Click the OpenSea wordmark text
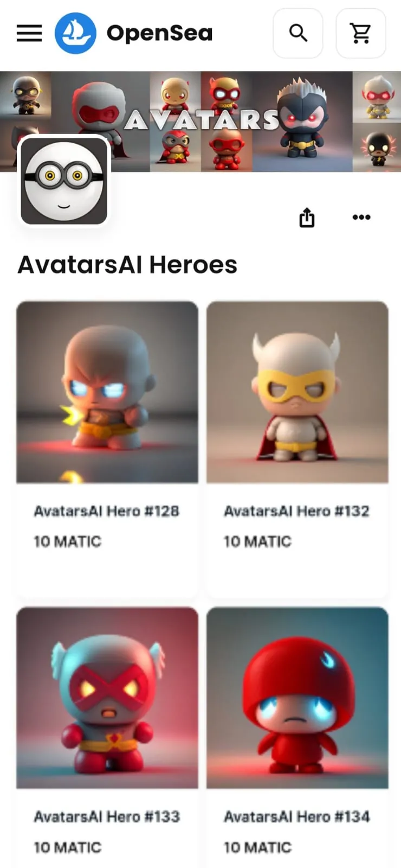Viewport: 401px width, 868px height. tap(159, 34)
